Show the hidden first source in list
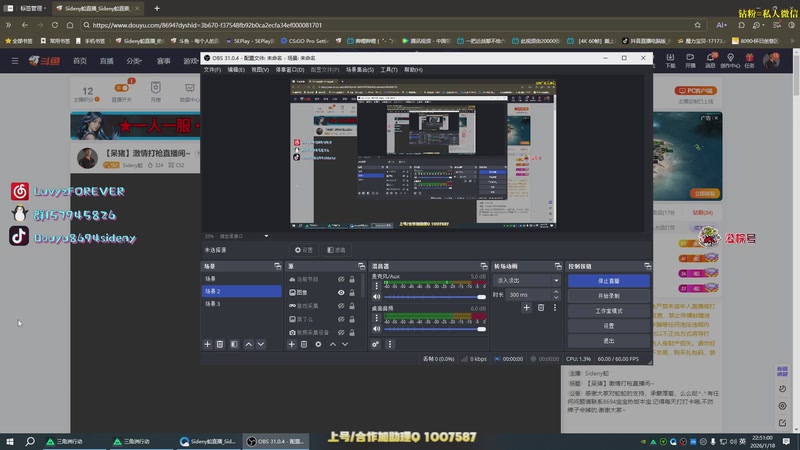 [x=341, y=280]
